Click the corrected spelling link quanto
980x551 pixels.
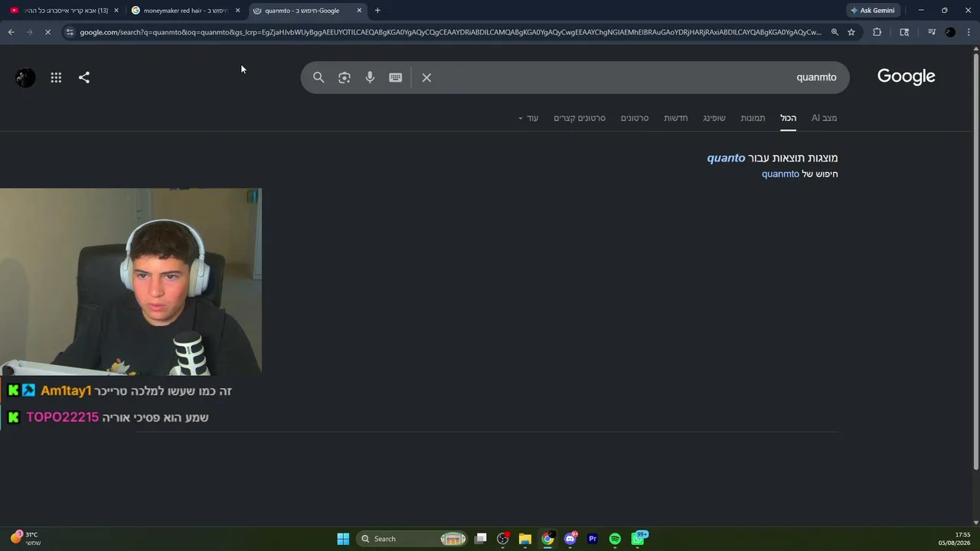coord(726,158)
